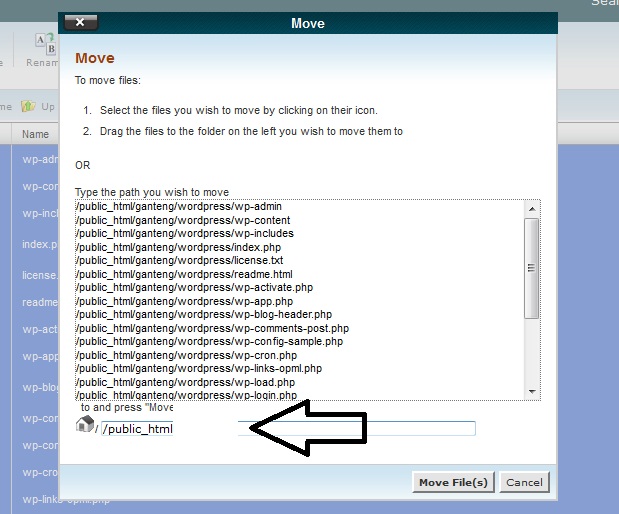Click wp-act row in background file list
Screen dimensions: 619x514
(x=40, y=329)
